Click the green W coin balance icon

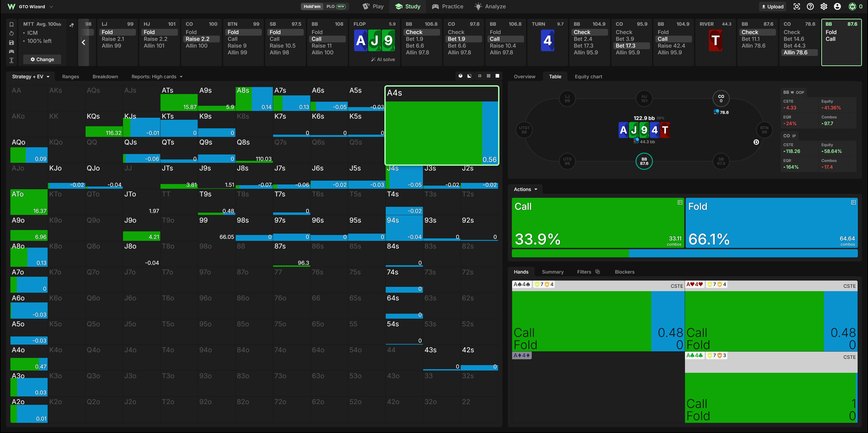[x=852, y=6]
